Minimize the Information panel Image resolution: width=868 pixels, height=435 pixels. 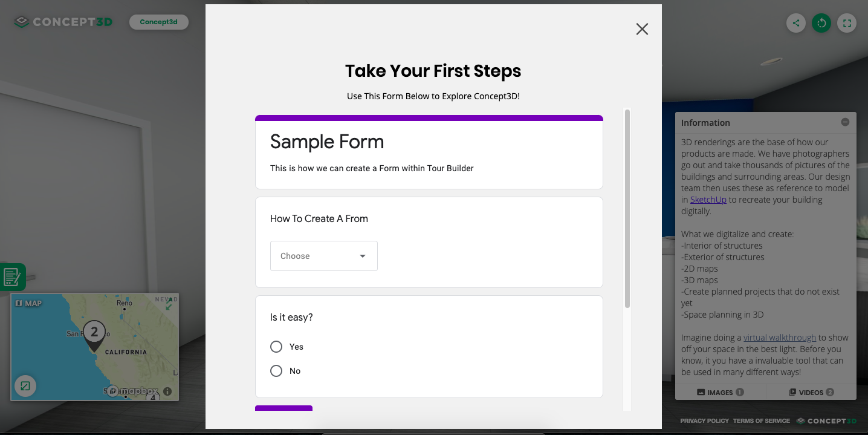(845, 122)
